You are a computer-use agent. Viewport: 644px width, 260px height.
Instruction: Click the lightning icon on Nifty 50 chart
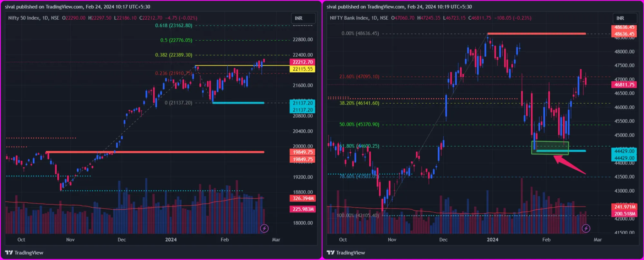(264, 229)
